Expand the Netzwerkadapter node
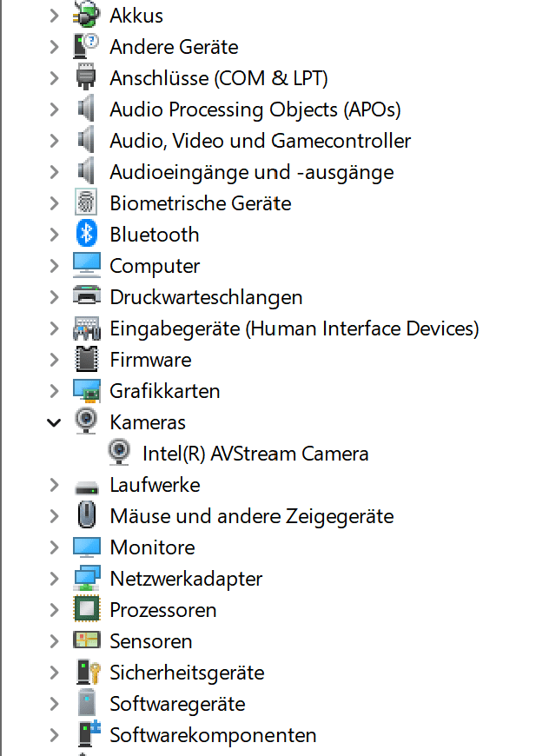The image size is (549, 756). point(54,579)
